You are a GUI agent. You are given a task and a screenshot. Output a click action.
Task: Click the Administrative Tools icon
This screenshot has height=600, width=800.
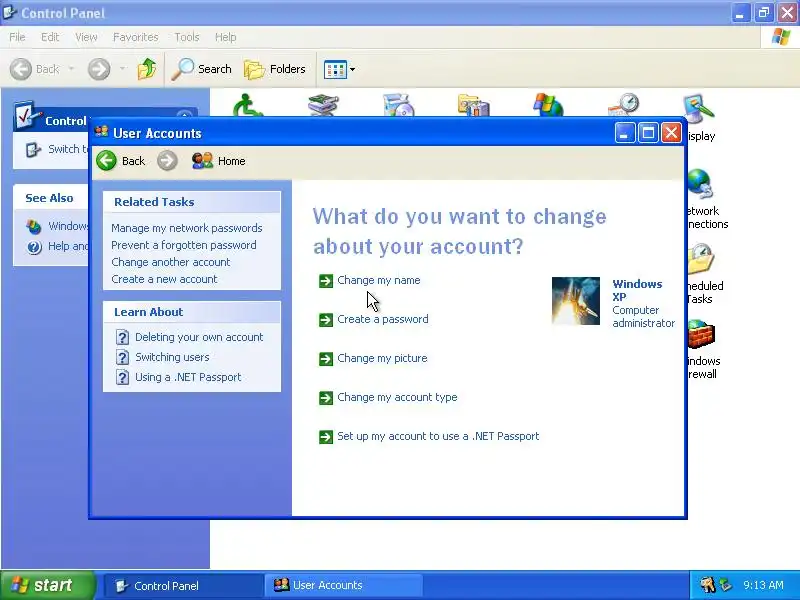click(473, 104)
